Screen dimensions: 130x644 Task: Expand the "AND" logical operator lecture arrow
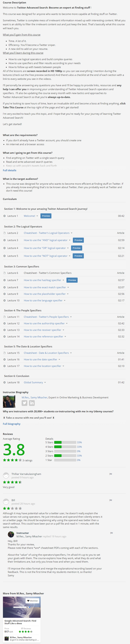pos(69,240)
